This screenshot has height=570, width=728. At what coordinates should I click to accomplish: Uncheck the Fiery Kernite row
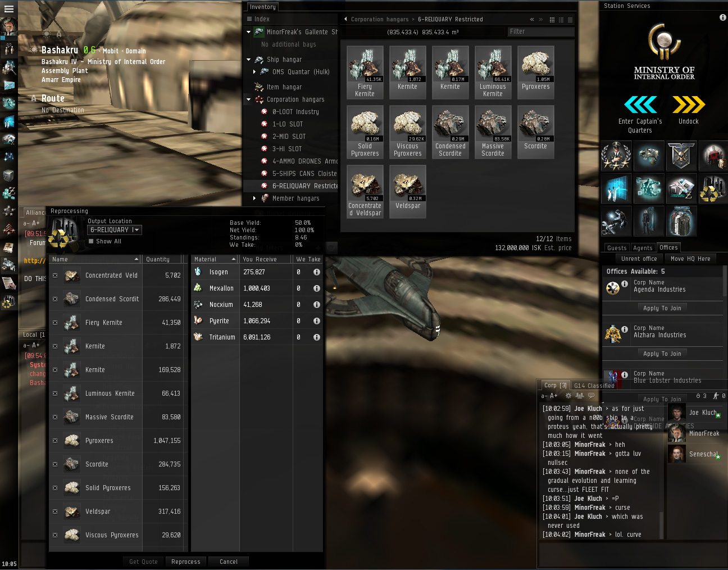55,323
